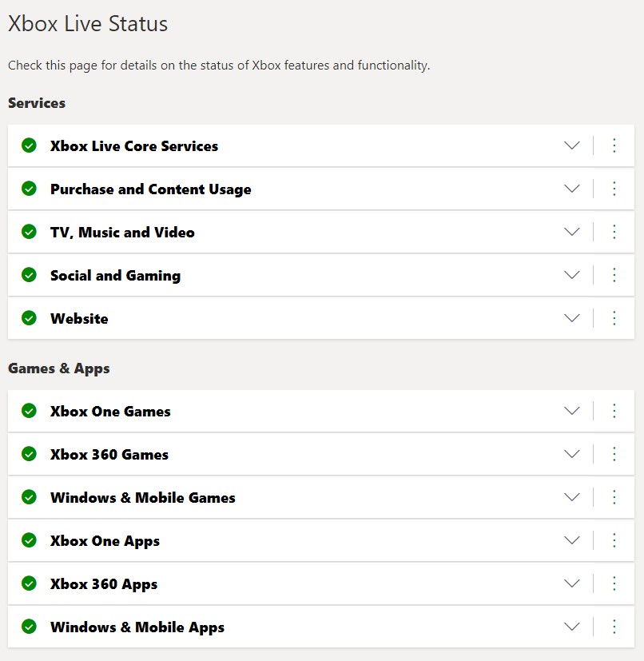Select the 'Purchase and Content Usage' title
Screen dimensions: 644x661
[x=150, y=189]
